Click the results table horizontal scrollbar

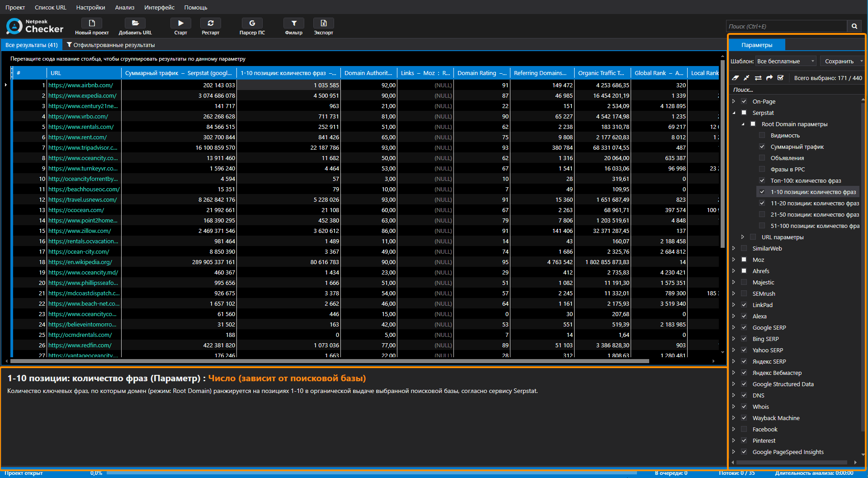pos(330,361)
